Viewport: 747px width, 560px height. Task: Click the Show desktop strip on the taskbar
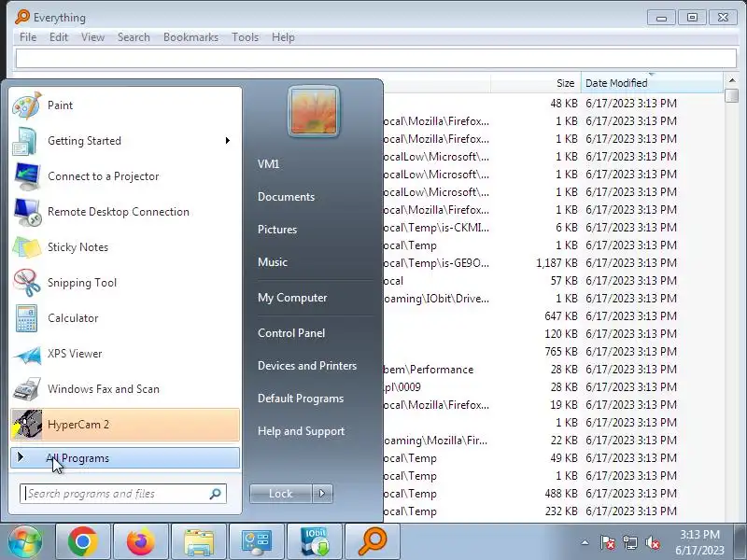pos(740,541)
